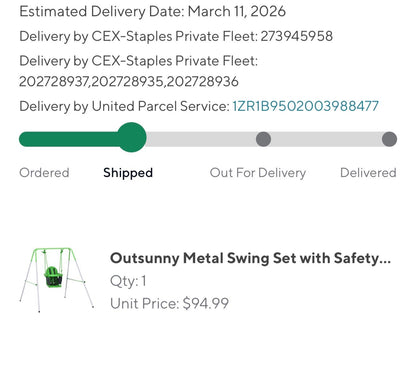Click the Unit Price $94.99 text
The height and width of the screenshot is (372, 416).
(169, 303)
